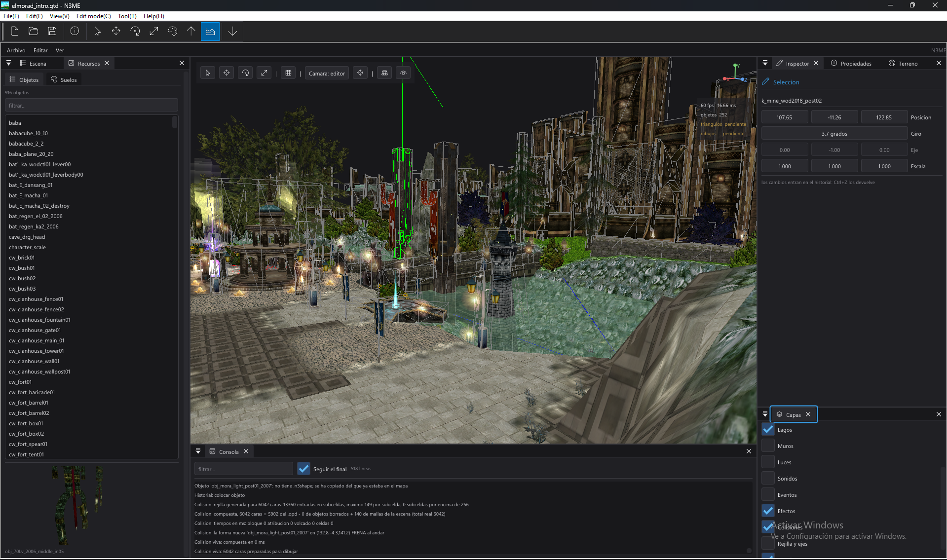The width and height of the screenshot is (947, 560).
Task: Click the paint palette icon in main toolbar
Action: coord(172,32)
